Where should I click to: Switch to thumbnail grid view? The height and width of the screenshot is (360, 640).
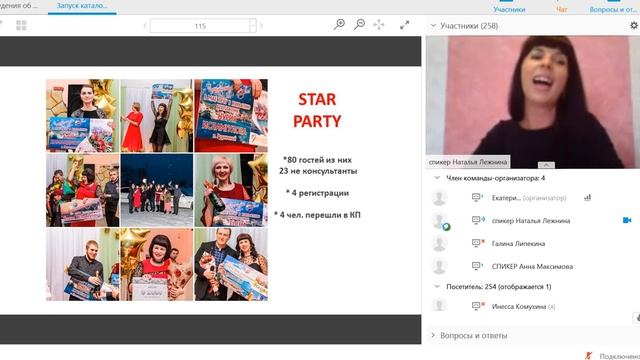point(21,25)
